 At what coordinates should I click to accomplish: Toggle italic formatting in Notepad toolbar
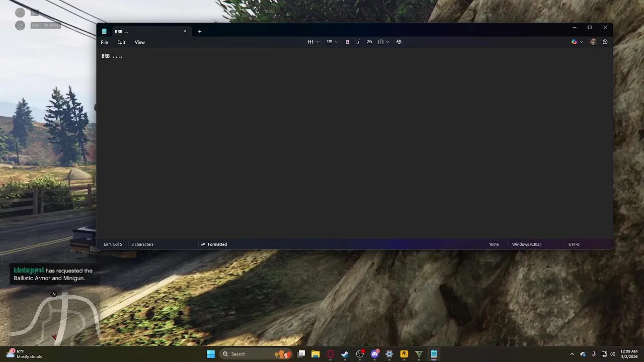click(x=358, y=42)
